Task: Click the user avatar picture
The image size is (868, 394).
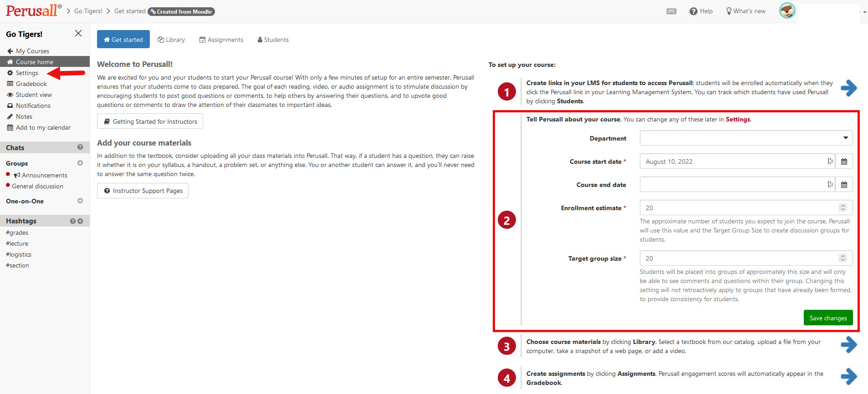Action: coord(787,10)
